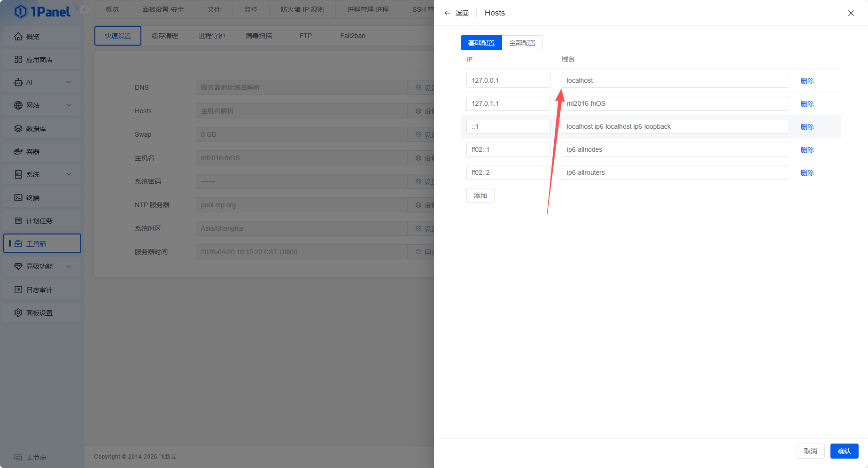
Task: Expand the 网站 submenu
Action: (69, 105)
